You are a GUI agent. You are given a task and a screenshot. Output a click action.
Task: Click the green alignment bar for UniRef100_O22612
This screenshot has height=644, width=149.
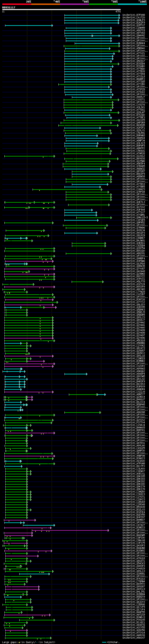point(30,156)
